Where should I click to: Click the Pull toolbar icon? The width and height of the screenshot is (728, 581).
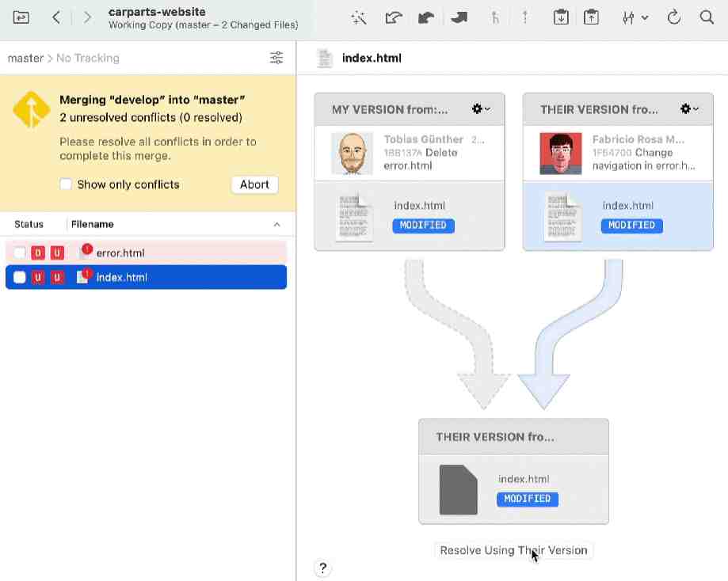(x=425, y=17)
